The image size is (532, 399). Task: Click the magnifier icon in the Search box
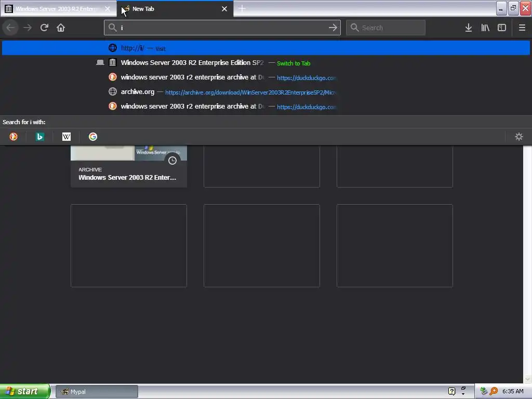tap(354, 28)
